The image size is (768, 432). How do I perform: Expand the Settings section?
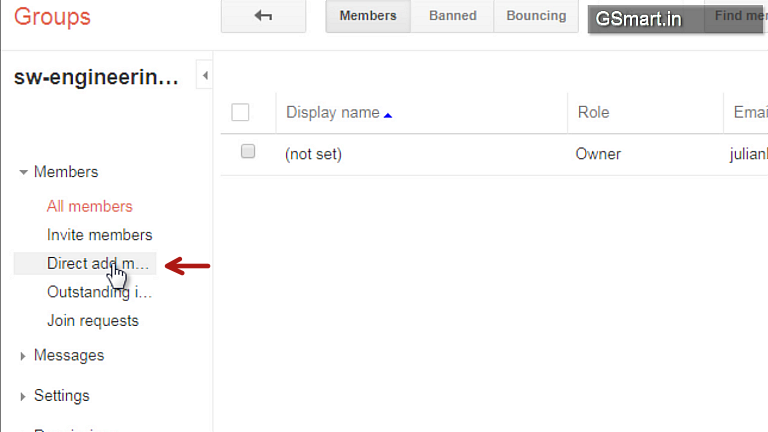23,397
